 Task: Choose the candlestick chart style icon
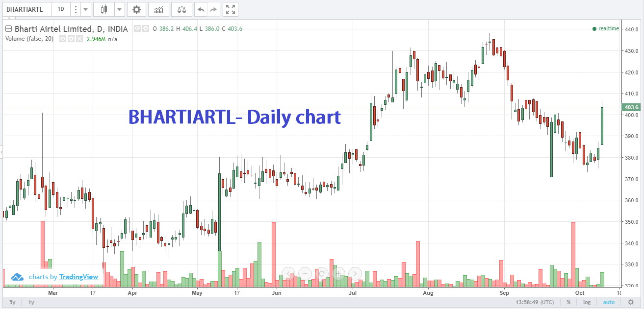pyautogui.click(x=103, y=9)
